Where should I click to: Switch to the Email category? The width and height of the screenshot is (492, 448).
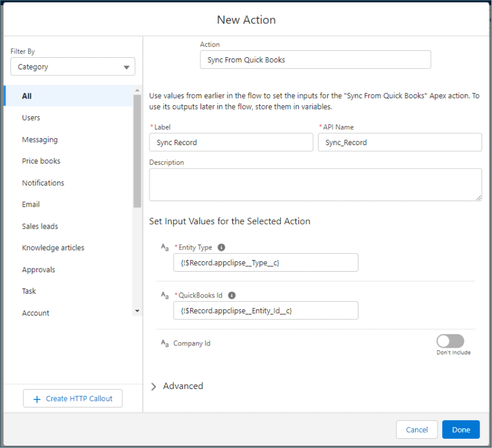[x=31, y=204]
